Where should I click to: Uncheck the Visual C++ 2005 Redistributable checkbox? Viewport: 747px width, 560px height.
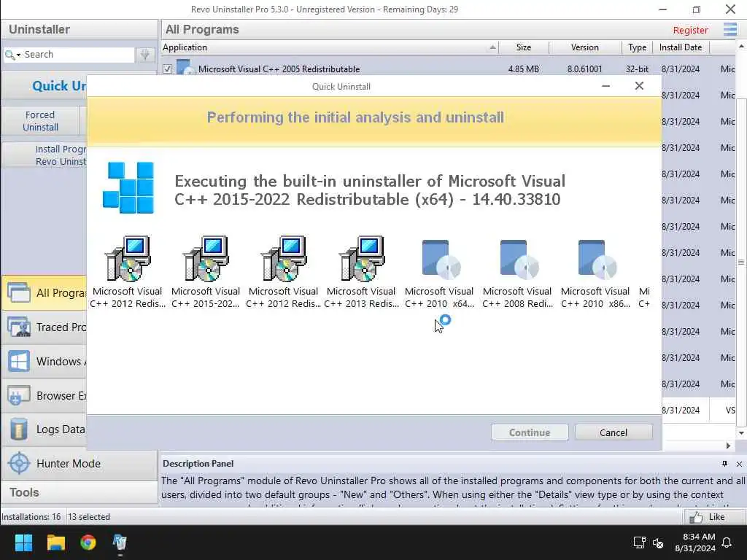coord(167,69)
